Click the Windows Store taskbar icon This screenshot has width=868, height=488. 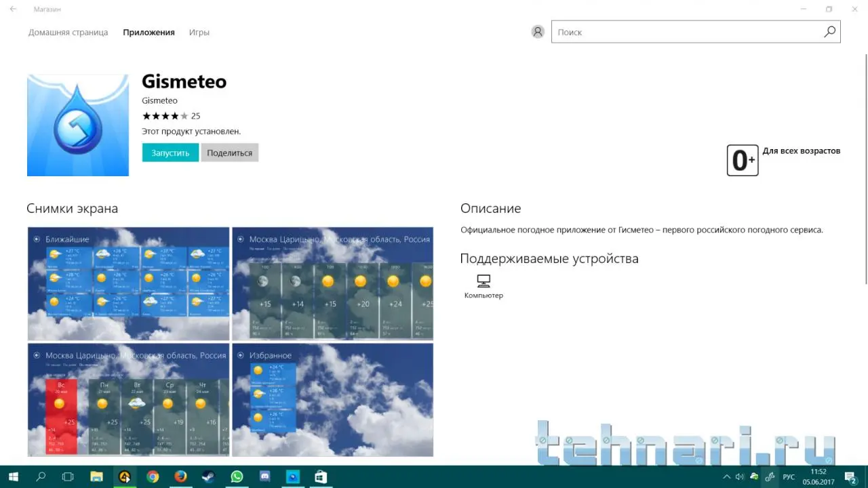(x=321, y=476)
